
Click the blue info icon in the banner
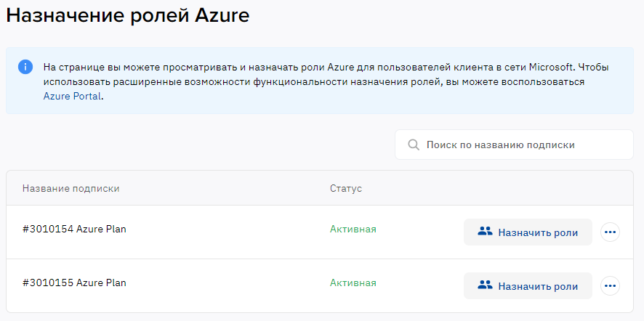(25, 67)
